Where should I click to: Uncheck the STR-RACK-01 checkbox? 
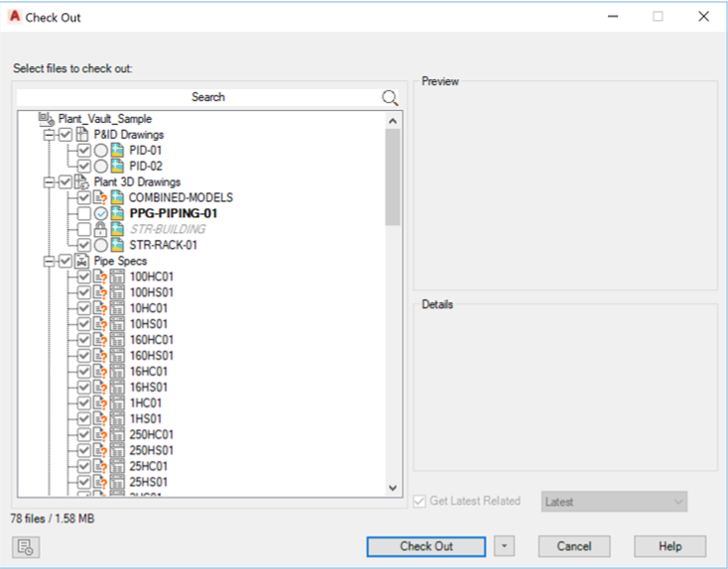pos(84,245)
